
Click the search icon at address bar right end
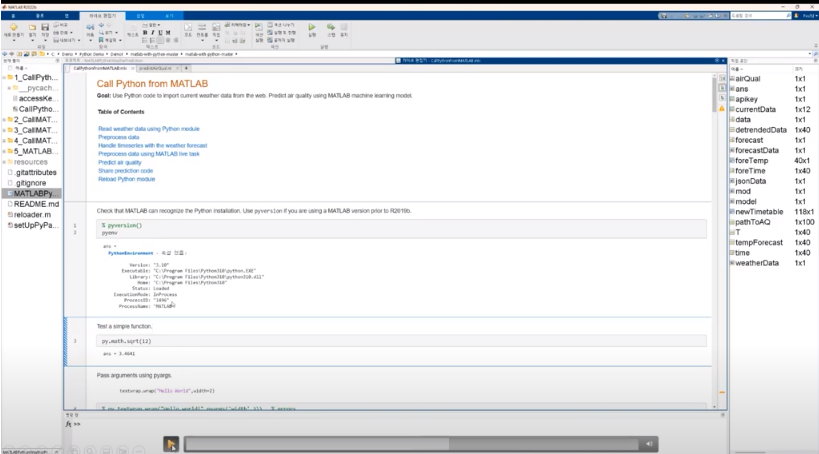(x=816, y=54)
